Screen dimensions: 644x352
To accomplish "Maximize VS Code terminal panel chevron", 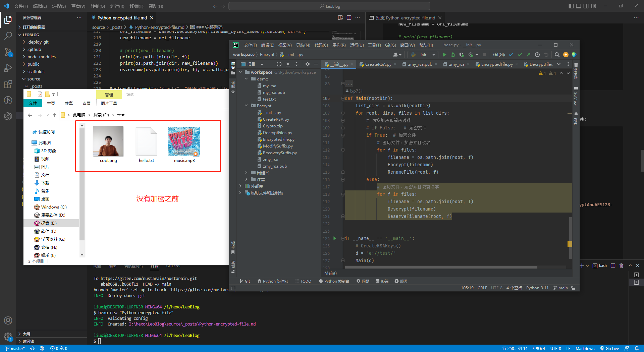I will (x=630, y=266).
